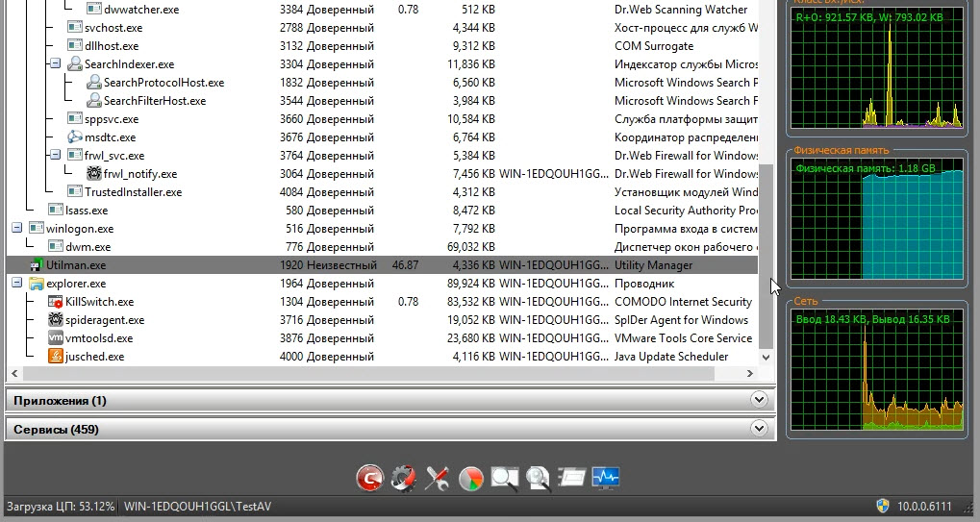Click the red COMODO logo toolbar icon

click(x=370, y=479)
